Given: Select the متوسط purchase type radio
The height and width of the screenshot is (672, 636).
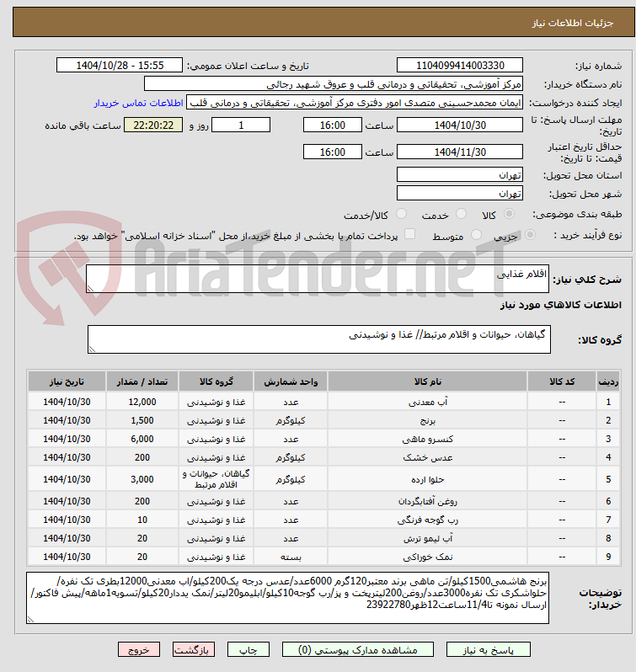Looking at the screenshot, I should (x=476, y=234).
